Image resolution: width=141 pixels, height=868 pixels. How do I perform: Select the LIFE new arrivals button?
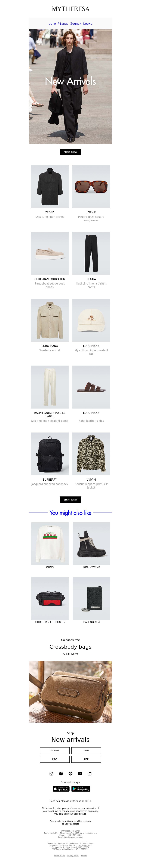pyautogui.click(x=86, y=759)
